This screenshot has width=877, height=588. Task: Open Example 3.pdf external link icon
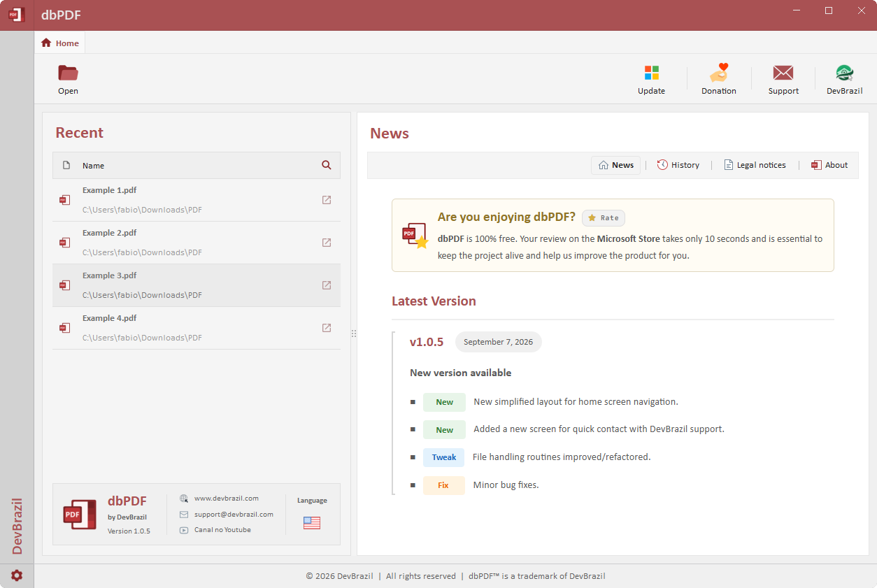click(327, 285)
